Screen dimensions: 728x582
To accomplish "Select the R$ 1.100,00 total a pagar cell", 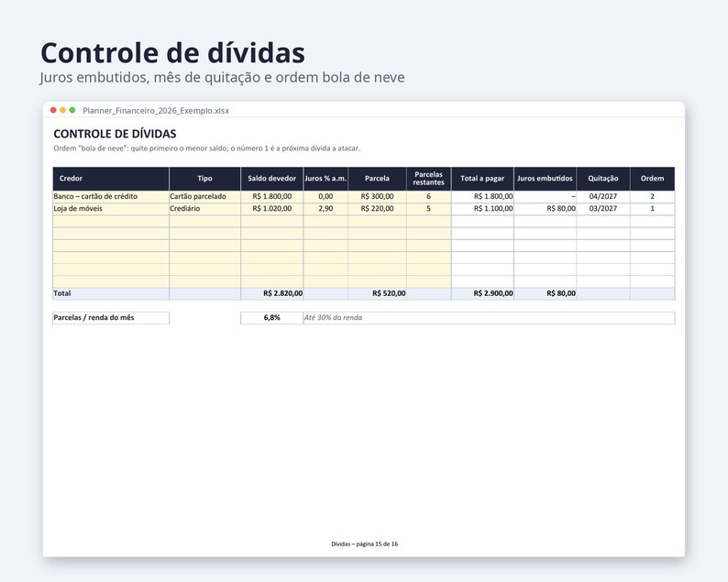I will point(482,209).
